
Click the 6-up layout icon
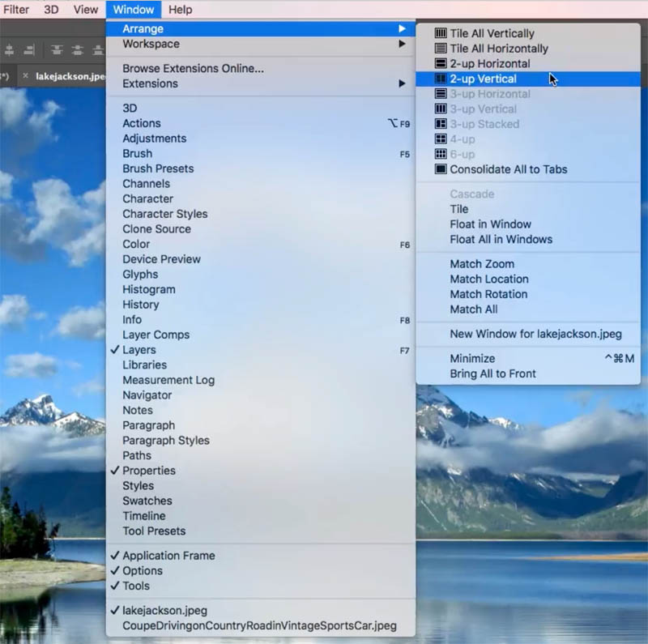pos(441,154)
